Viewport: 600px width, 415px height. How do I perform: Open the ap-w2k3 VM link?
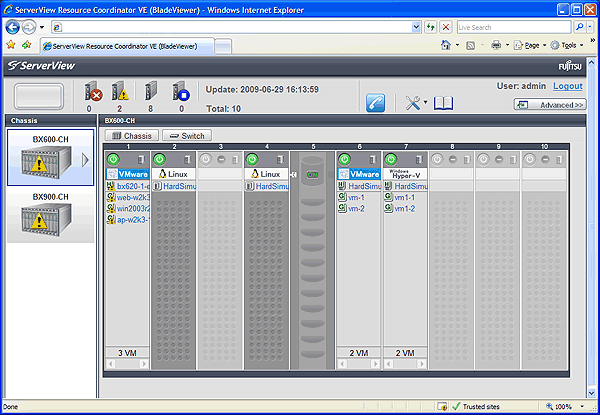[x=133, y=220]
